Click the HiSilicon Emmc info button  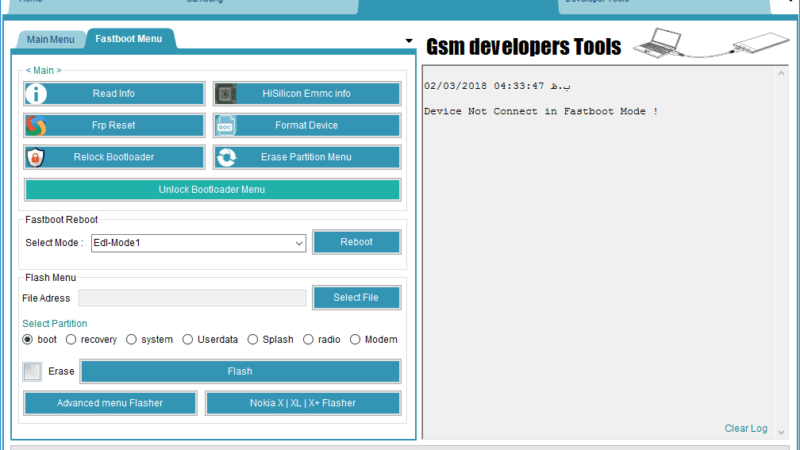click(307, 94)
